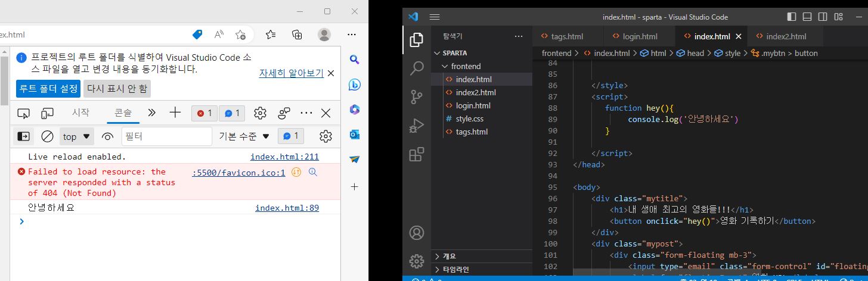Screen dimensions: 868x281
Task: Open Customize Layout icon in VS Code title bar
Action: pyautogui.click(x=838, y=17)
